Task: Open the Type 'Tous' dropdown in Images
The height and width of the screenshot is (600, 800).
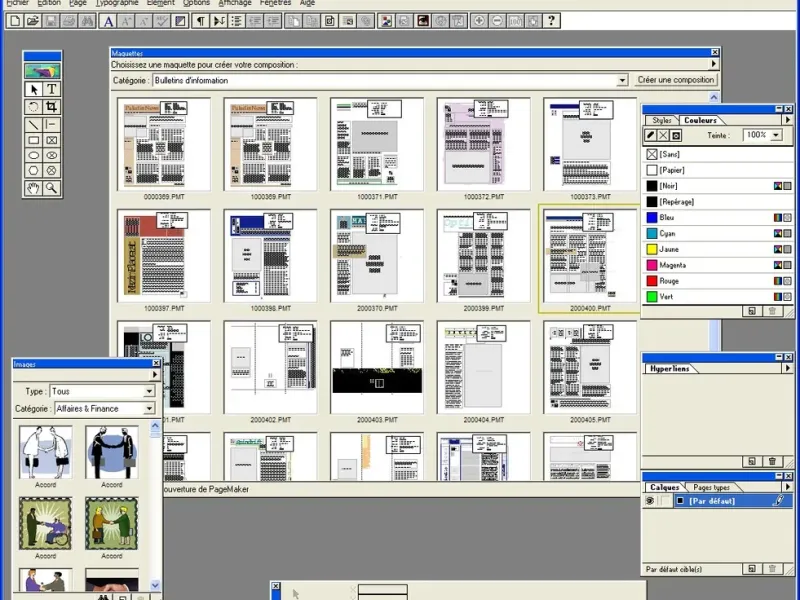Action: tap(149, 391)
